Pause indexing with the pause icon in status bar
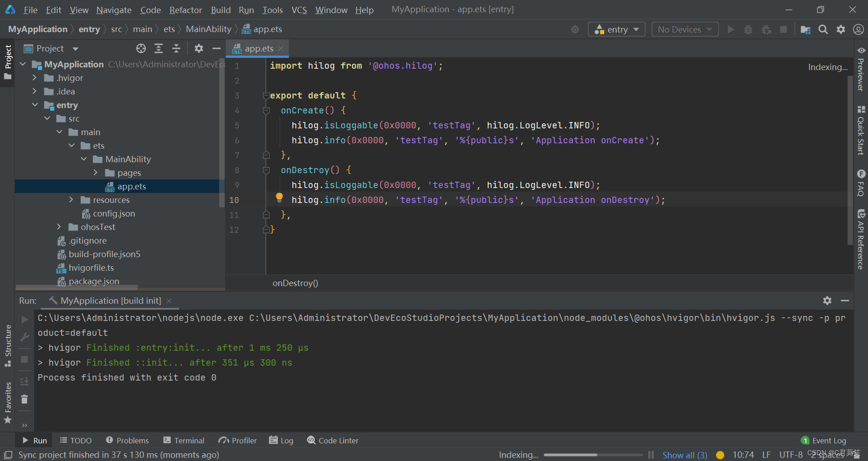The width and height of the screenshot is (868, 461). tap(651, 455)
